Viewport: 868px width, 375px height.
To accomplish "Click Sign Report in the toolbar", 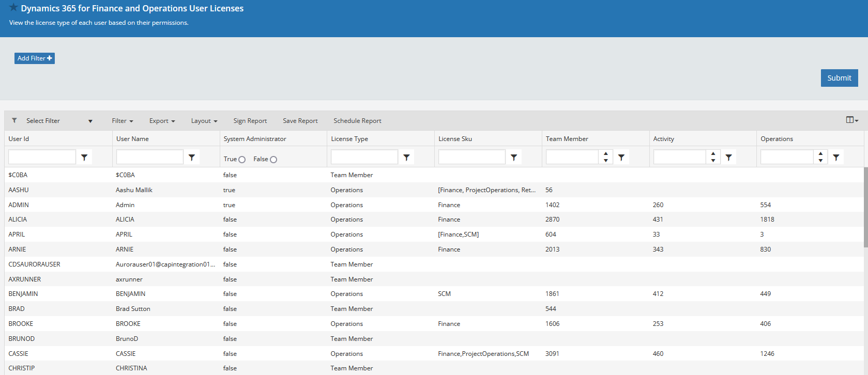I will (x=250, y=121).
